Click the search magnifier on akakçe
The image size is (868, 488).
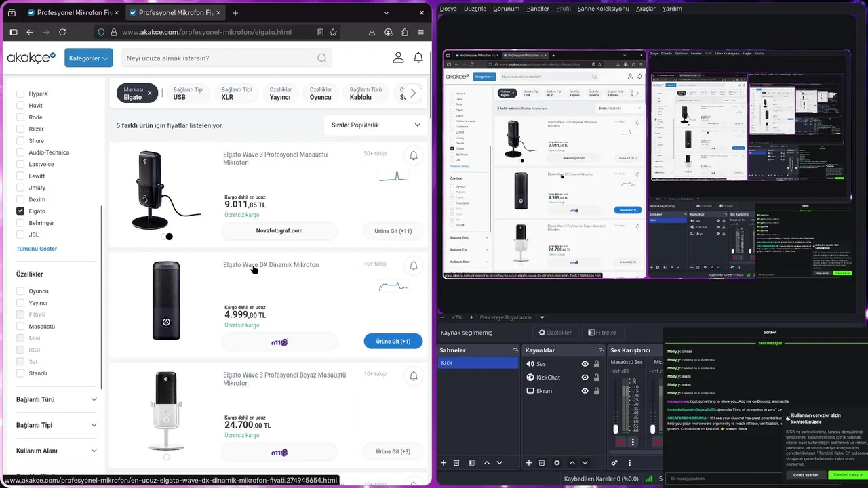pyautogui.click(x=322, y=58)
